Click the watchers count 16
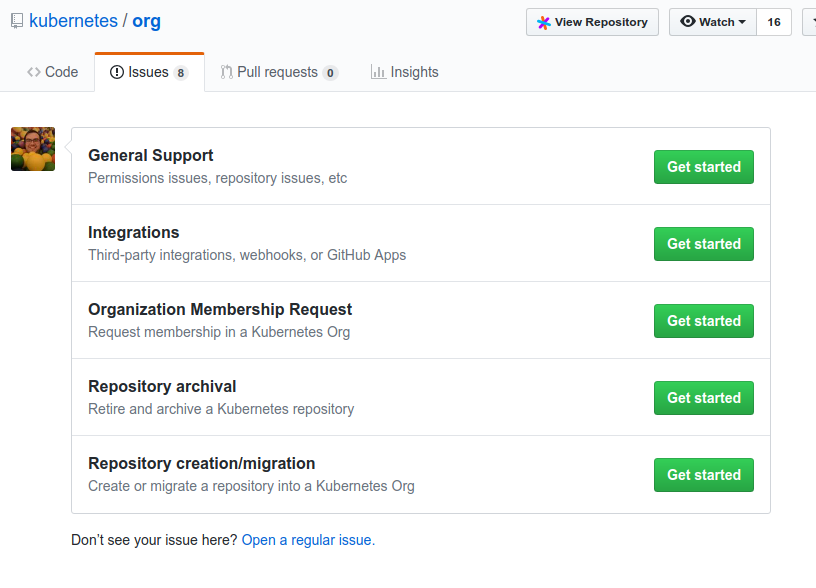Viewport: 816px width, 588px height. [x=774, y=22]
